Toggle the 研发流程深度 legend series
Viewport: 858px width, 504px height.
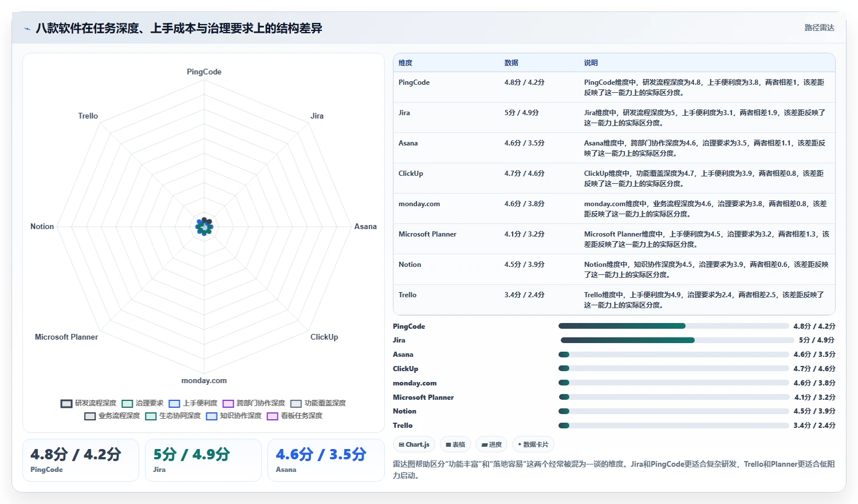pyautogui.click(x=89, y=403)
